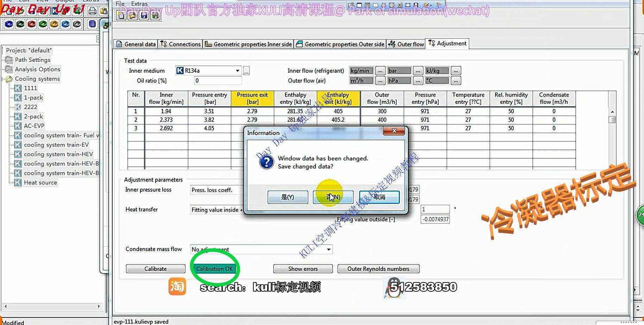Viewport: 644px width, 325px height.
Task: Click the printer icon in main toolbar
Action: point(92,11)
